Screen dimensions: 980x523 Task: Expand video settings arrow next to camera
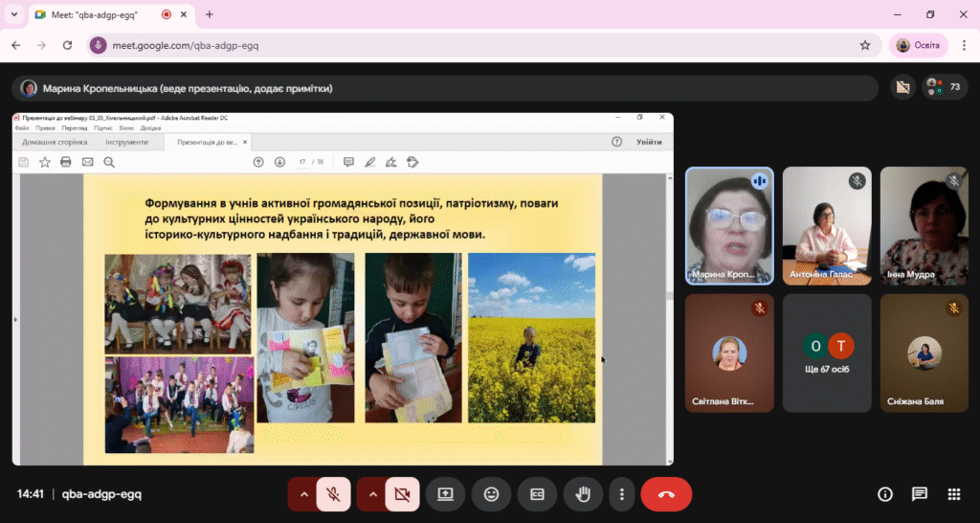click(373, 494)
